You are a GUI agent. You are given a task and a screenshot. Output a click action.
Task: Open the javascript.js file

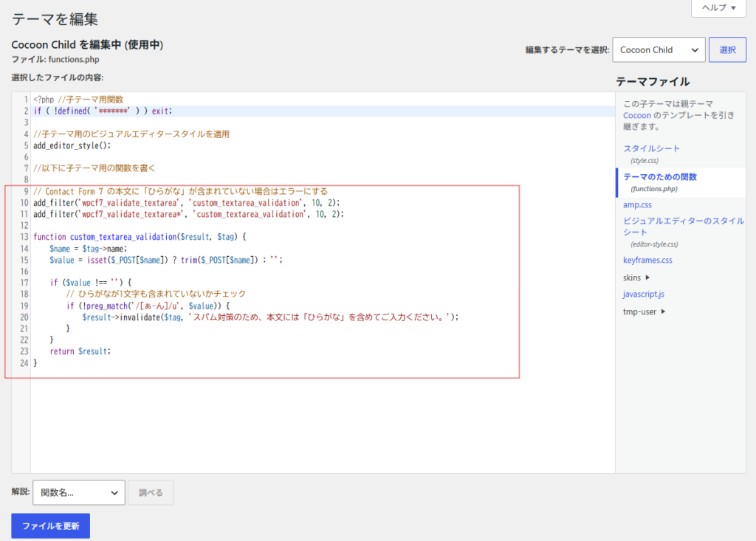coord(643,294)
